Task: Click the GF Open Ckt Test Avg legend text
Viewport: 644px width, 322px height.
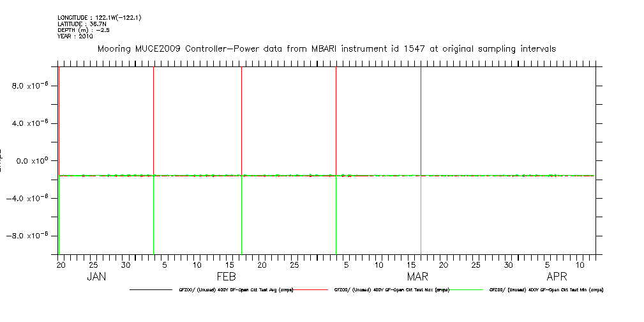Action: [236, 290]
